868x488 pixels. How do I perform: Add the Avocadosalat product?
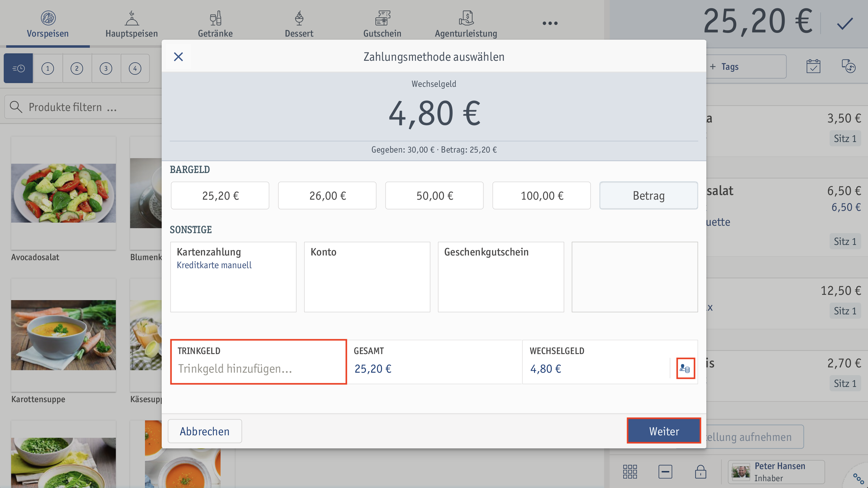[x=63, y=200]
